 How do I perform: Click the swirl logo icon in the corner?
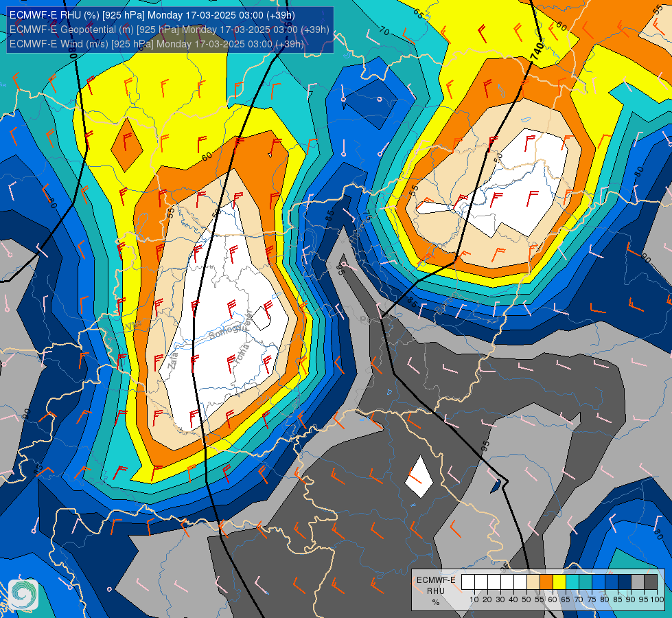click(x=23, y=595)
